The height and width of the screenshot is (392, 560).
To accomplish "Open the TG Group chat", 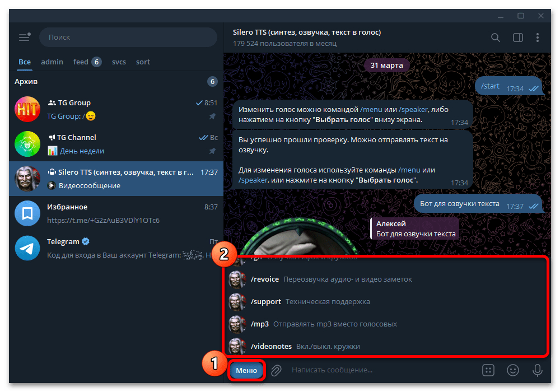I will 116,109.
